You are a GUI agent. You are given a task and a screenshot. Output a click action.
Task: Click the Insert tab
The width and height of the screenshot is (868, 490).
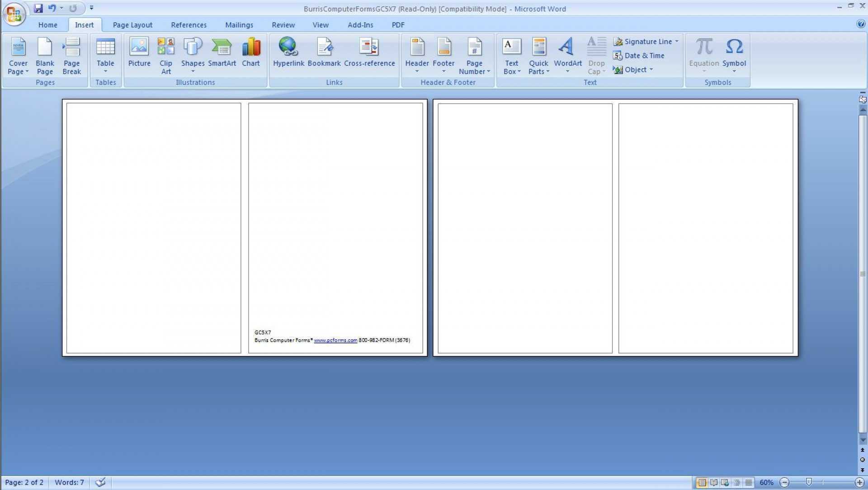click(84, 25)
